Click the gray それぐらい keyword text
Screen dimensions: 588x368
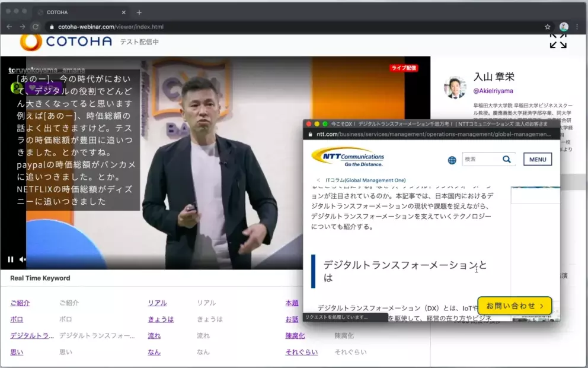click(350, 352)
